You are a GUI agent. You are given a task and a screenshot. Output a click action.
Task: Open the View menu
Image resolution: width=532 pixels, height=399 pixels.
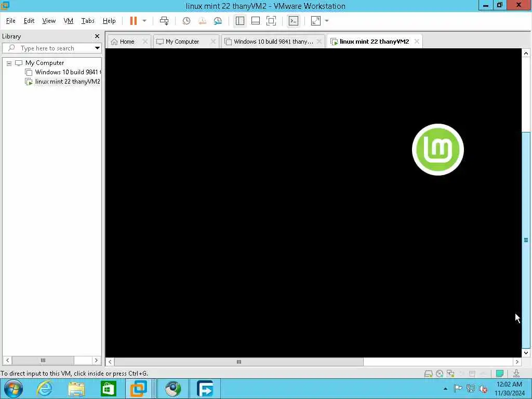(49, 21)
